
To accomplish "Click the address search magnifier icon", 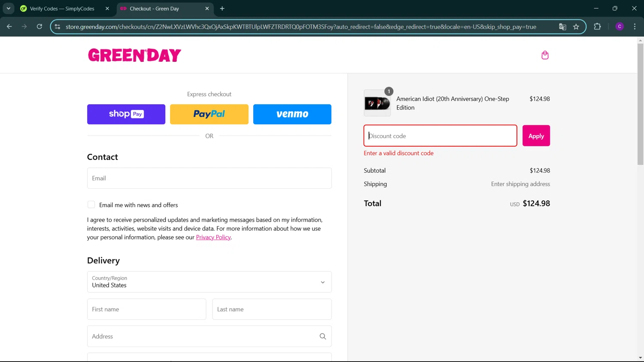I will (x=323, y=337).
